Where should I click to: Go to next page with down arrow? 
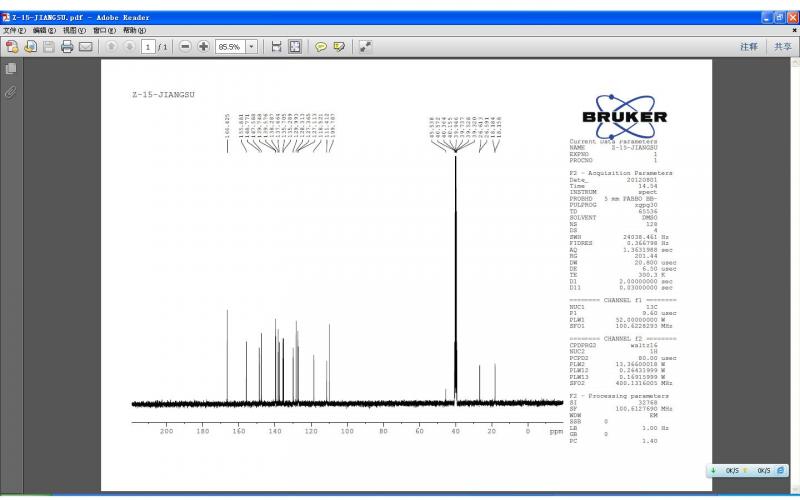pyautogui.click(x=130, y=47)
